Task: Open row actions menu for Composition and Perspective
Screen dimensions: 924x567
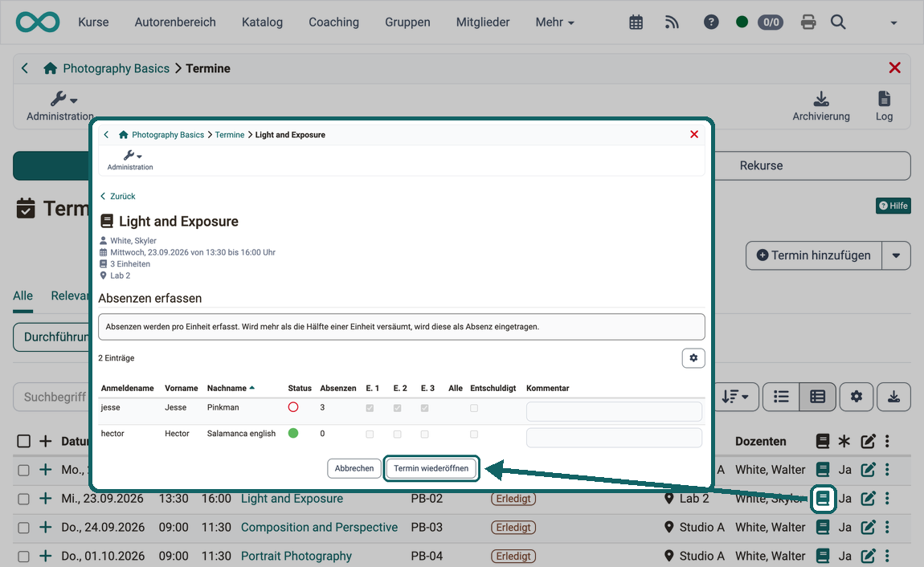Action: coord(887,527)
